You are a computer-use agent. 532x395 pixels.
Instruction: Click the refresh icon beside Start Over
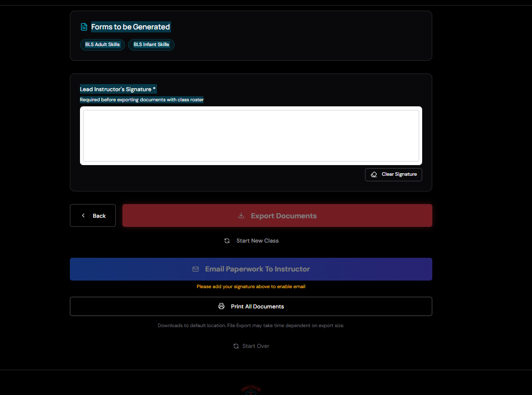236,346
